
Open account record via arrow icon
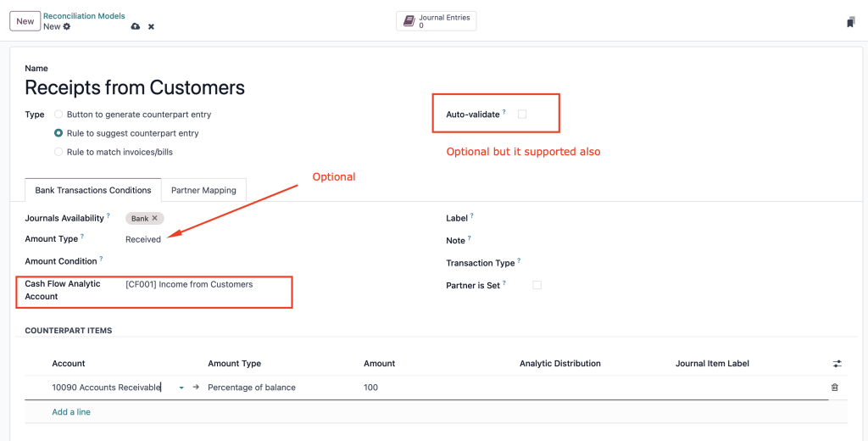[x=196, y=388]
